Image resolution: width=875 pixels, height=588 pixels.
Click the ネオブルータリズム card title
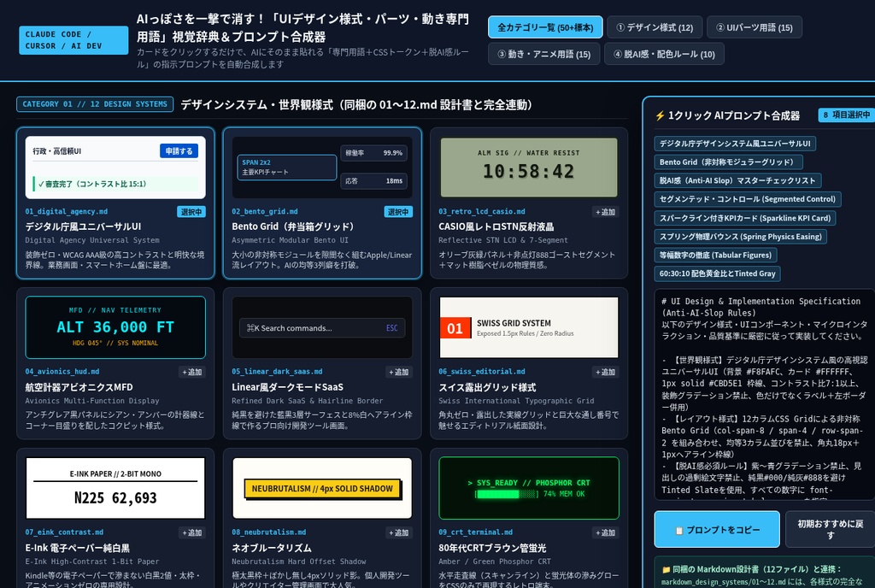(272, 548)
